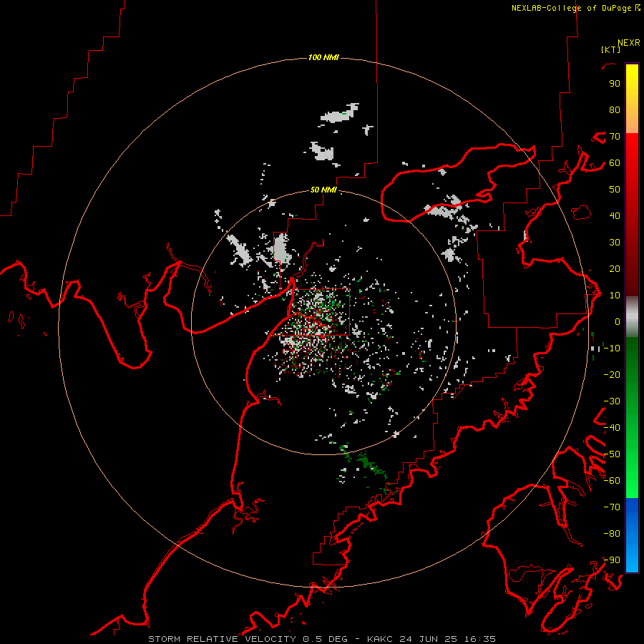Image resolution: width=644 pixels, height=644 pixels.
Task: Click the 30 value on the velocity scale
Action: click(615, 243)
